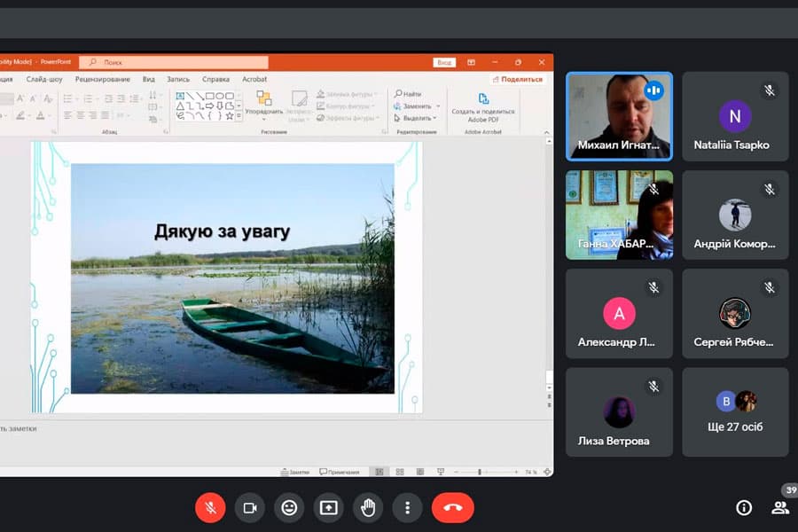Screen dimensions: 798x532
Task: Raise your hand in the meeting
Action: (x=367, y=507)
